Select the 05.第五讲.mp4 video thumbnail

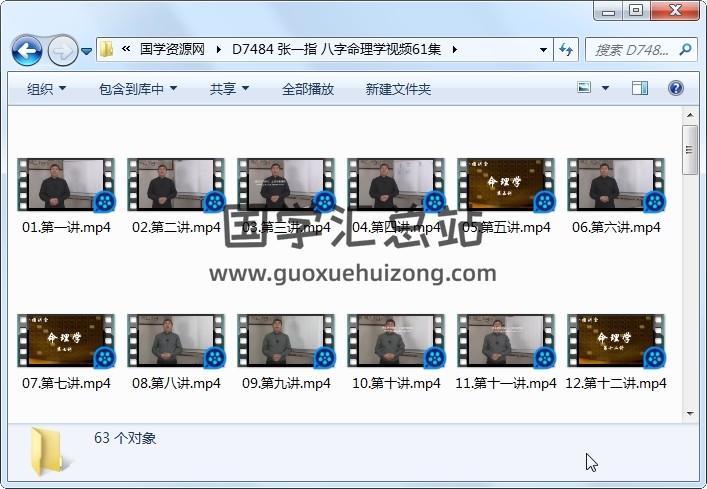pos(506,185)
